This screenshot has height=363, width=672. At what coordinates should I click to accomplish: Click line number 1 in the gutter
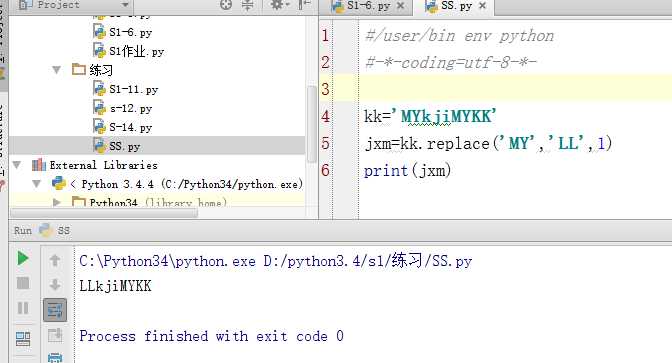326,35
